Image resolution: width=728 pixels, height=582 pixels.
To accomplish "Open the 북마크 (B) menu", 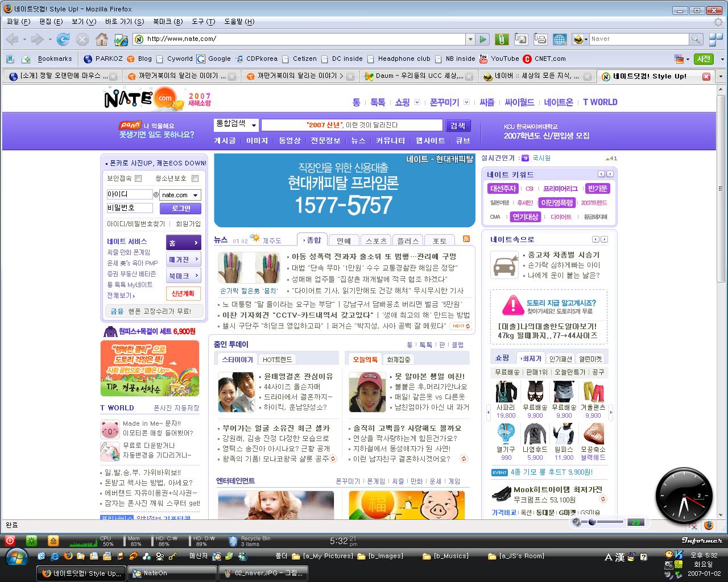I will (x=168, y=22).
